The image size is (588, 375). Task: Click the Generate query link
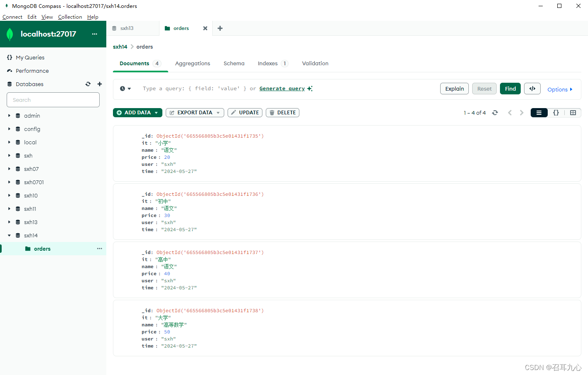coord(282,89)
